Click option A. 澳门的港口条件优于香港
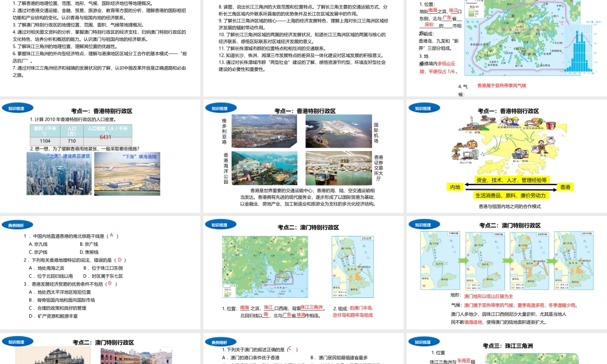 251,357
